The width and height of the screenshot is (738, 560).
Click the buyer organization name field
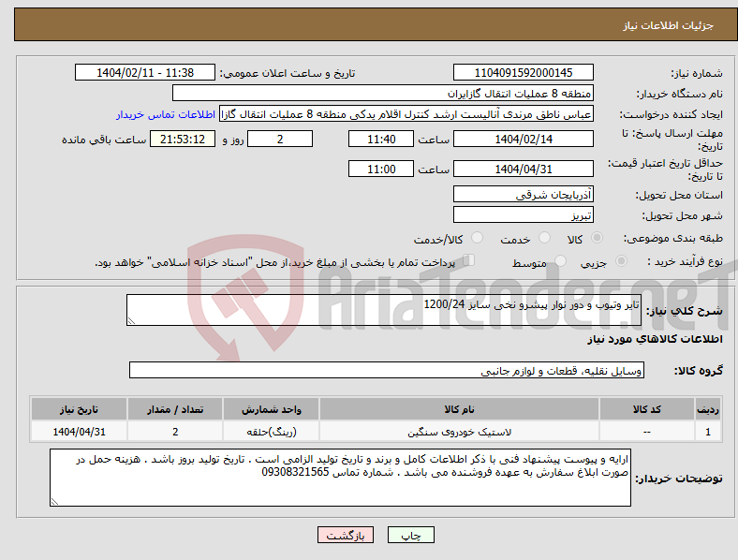(383, 93)
